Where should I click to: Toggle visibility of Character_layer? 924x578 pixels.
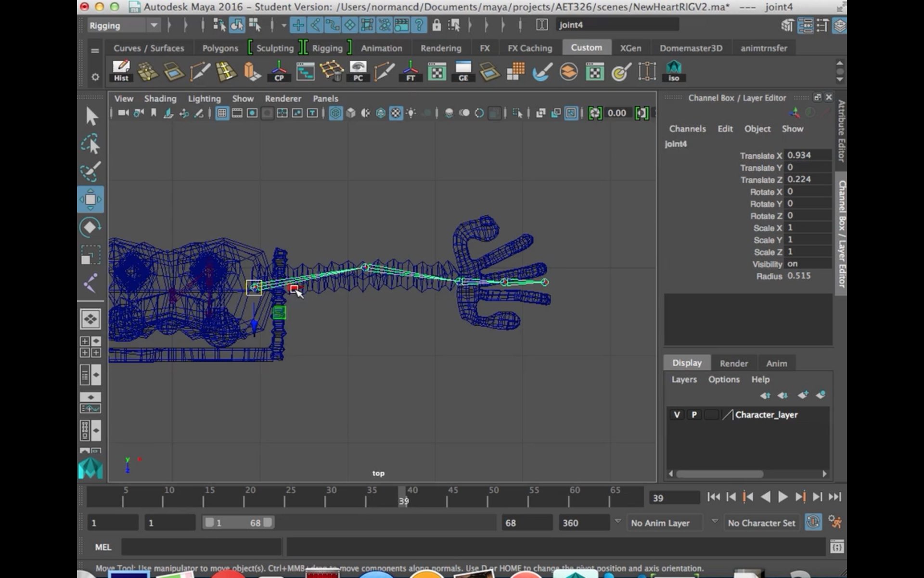coord(677,414)
